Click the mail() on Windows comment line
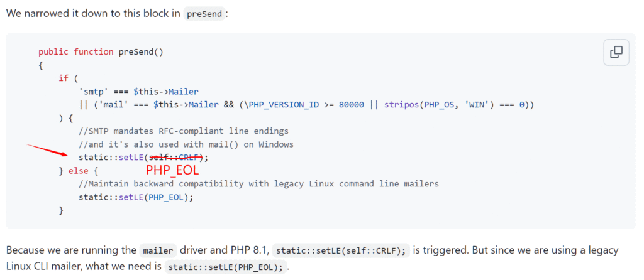Screen dimensions: 644x280 (186, 144)
